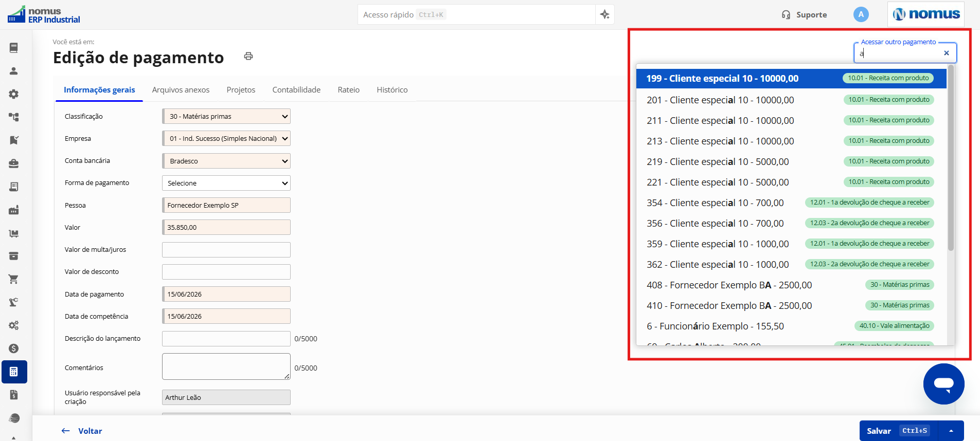Switch to Histórico tab
This screenshot has height=441, width=980.
392,89
